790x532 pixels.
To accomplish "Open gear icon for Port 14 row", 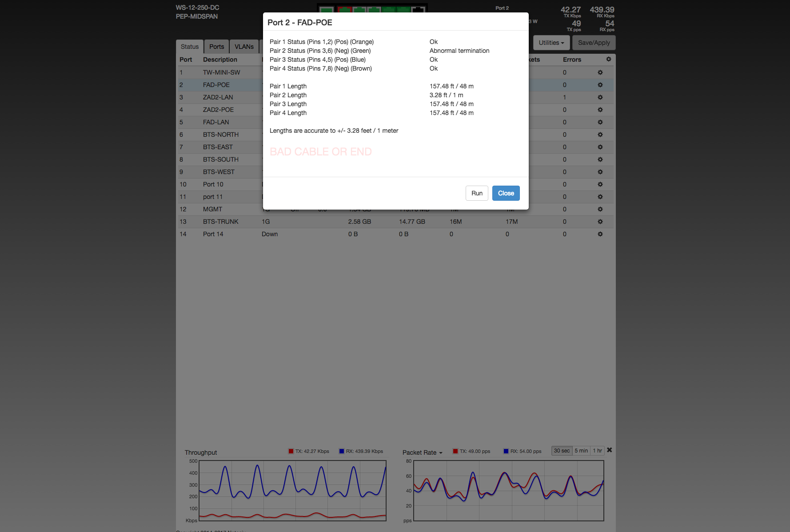I will tap(600, 234).
